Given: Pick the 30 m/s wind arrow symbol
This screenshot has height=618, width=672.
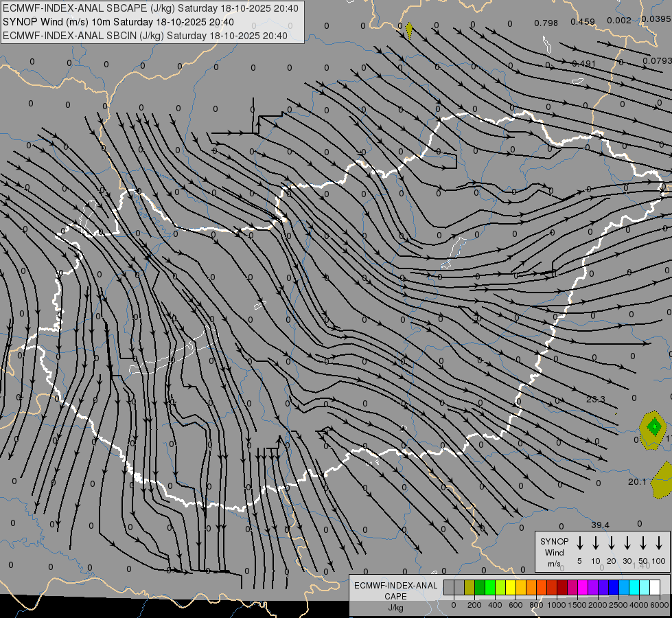Looking at the screenshot, I should [627, 543].
